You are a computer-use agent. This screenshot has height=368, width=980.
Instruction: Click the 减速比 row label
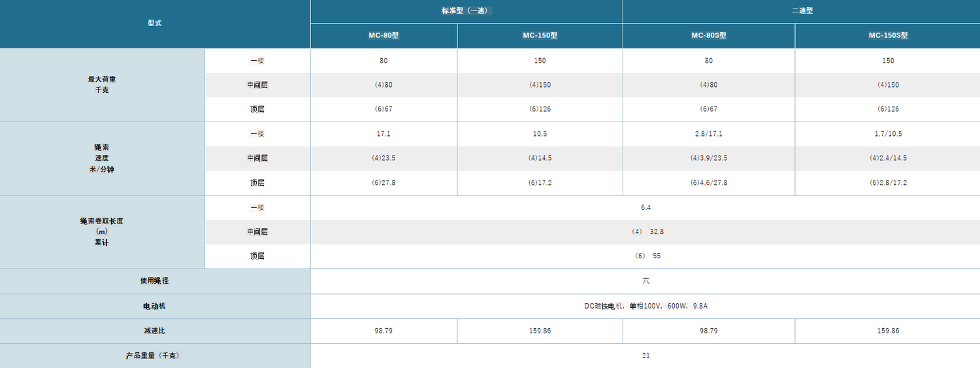click(x=155, y=331)
